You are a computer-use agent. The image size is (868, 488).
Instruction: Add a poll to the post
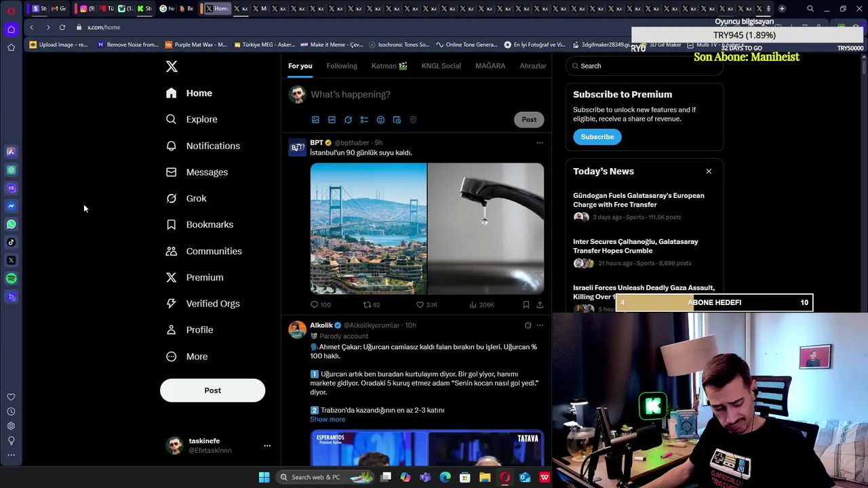pyautogui.click(x=364, y=120)
